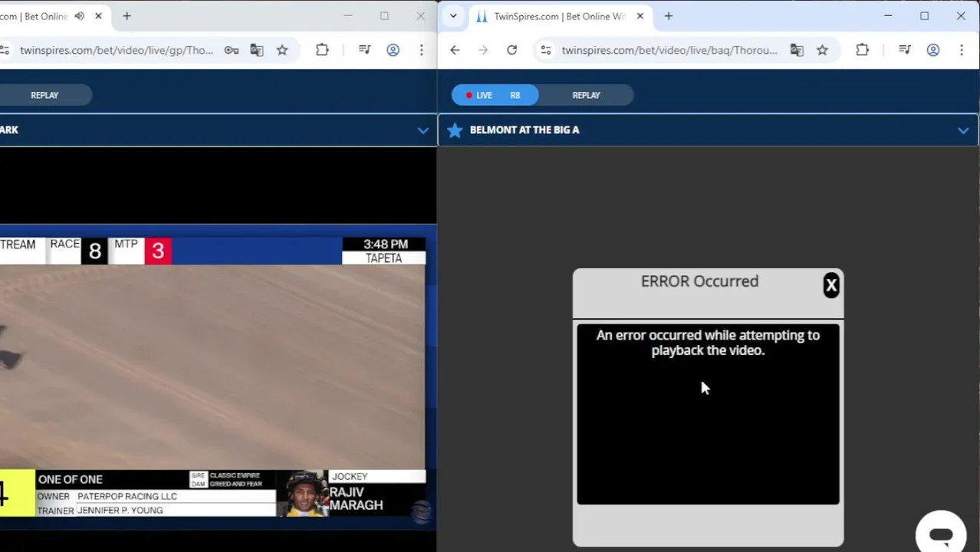Select the LIVE R8 toggle in right window
Viewport: 980px width, 552px height.
pos(495,95)
